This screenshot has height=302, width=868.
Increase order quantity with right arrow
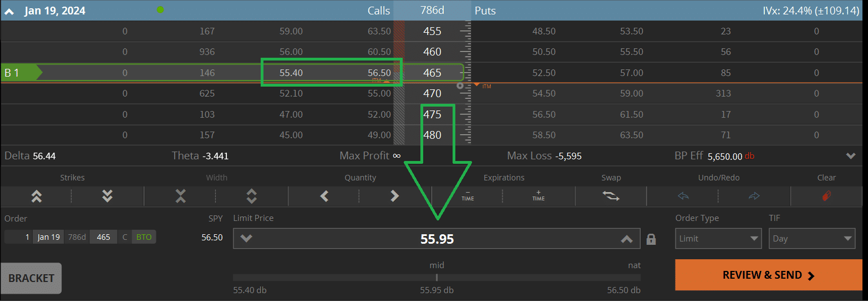[395, 196]
